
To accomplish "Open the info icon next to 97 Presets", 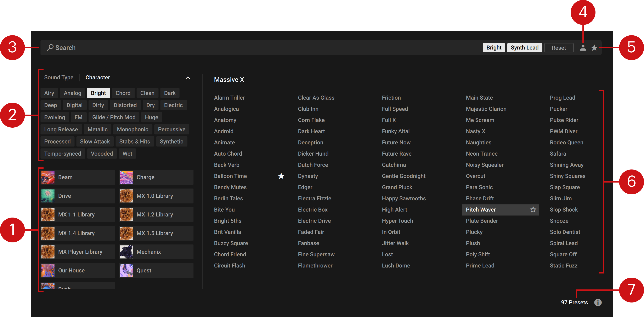I will (x=598, y=302).
